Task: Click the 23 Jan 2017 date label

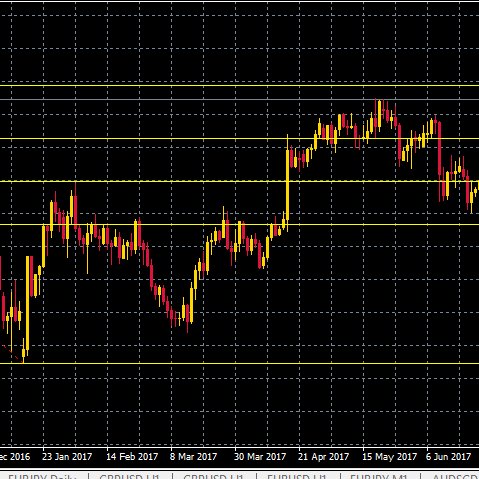Action: click(x=67, y=456)
